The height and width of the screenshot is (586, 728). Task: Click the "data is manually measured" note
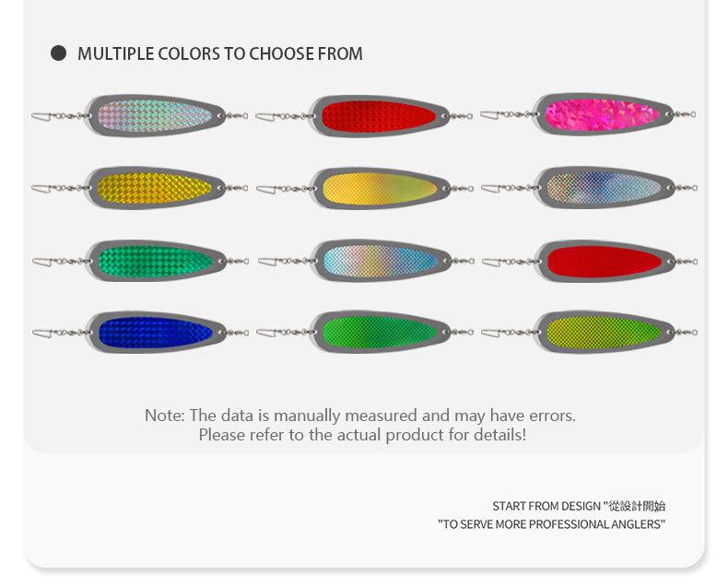point(360,416)
